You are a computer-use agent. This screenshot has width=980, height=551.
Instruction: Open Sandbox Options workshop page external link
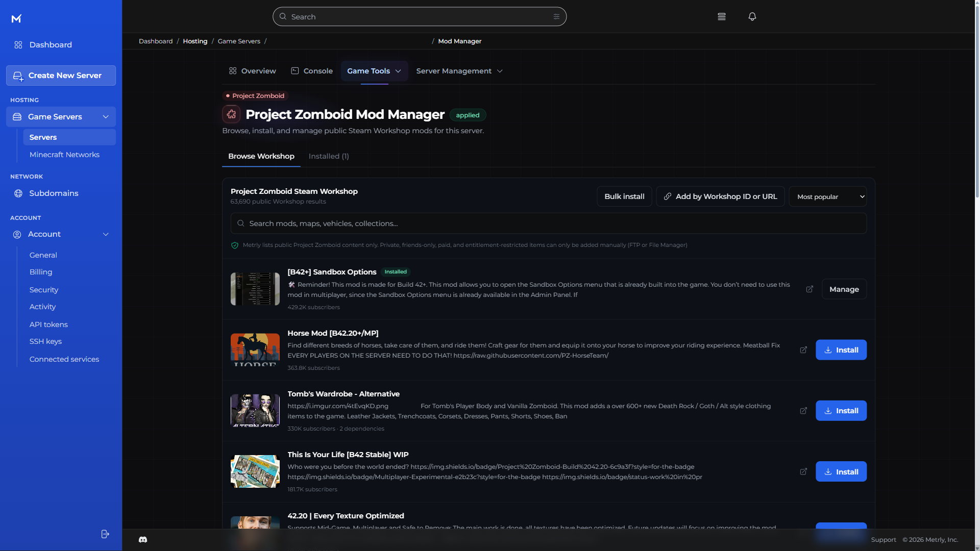[x=810, y=289]
